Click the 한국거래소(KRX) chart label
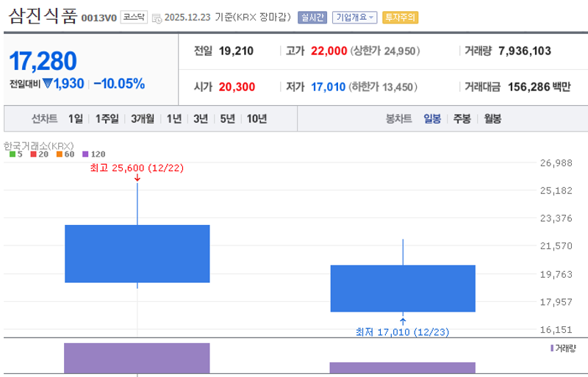The image size is (588, 377). coord(39,146)
